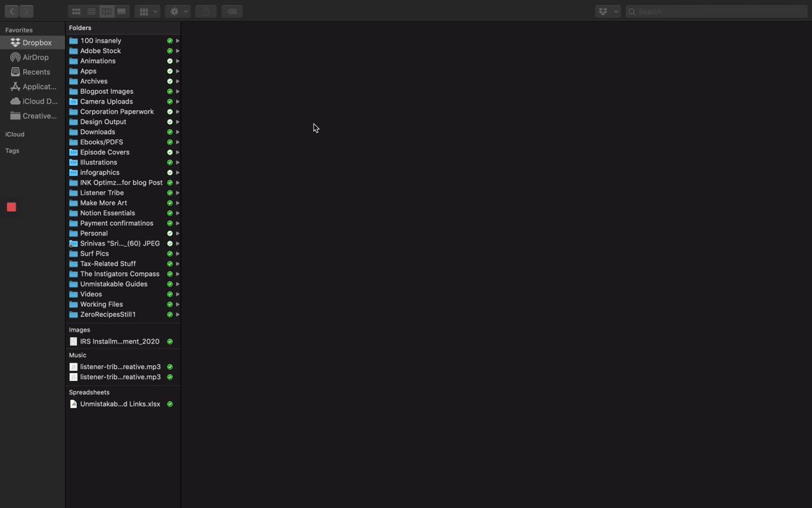Image resolution: width=812 pixels, height=508 pixels.
Task: Open the Creative folder in sidebar
Action: pyautogui.click(x=32, y=116)
